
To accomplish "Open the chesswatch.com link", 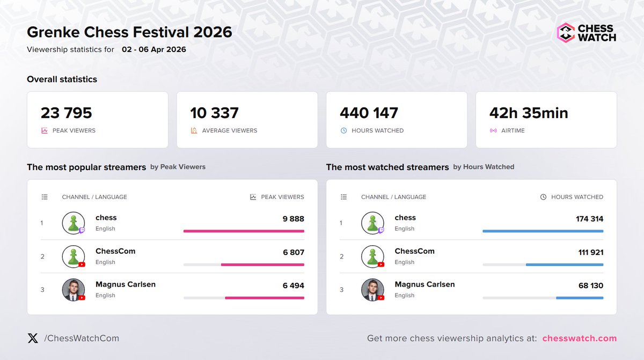I will pos(579,338).
